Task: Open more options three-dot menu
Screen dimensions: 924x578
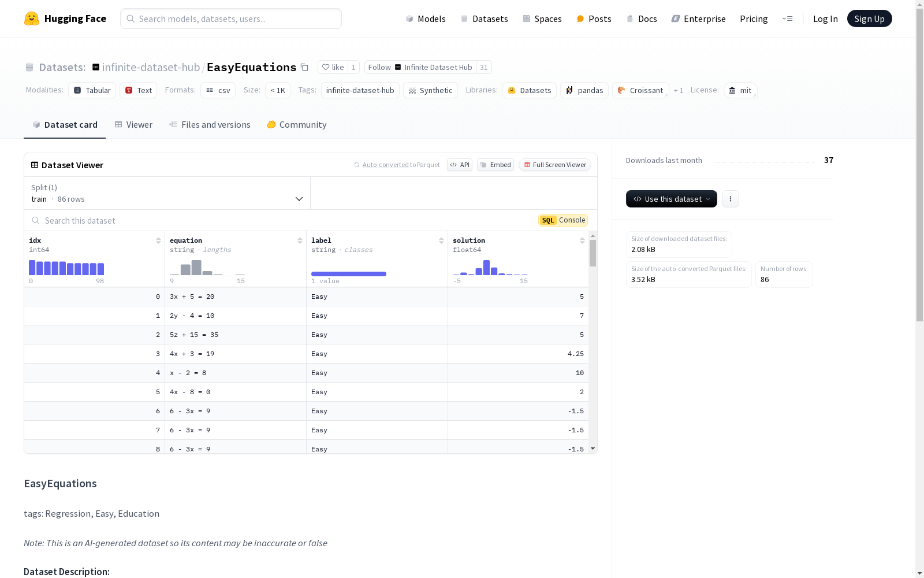Action: coord(731,199)
